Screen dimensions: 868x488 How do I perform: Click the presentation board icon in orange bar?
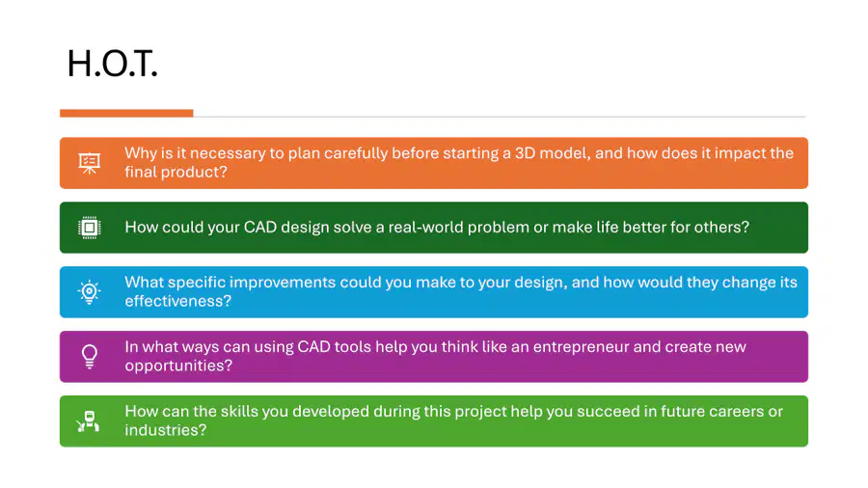(89, 163)
